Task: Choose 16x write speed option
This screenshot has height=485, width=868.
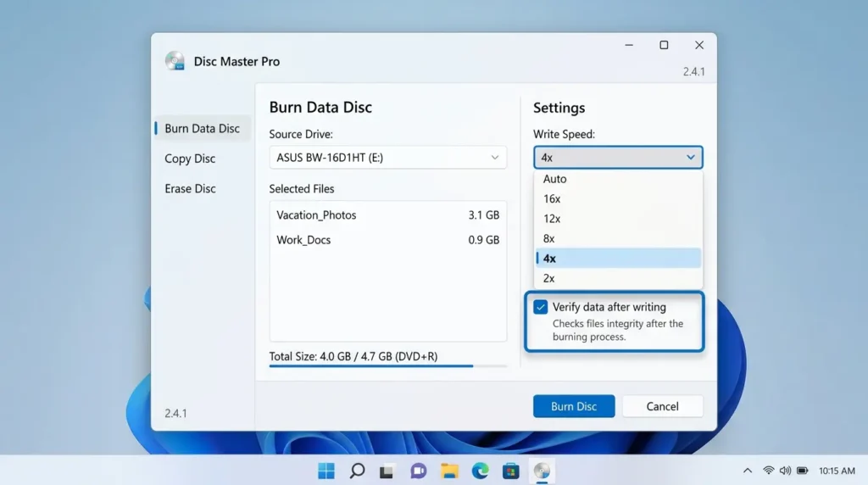Action: point(618,198)
